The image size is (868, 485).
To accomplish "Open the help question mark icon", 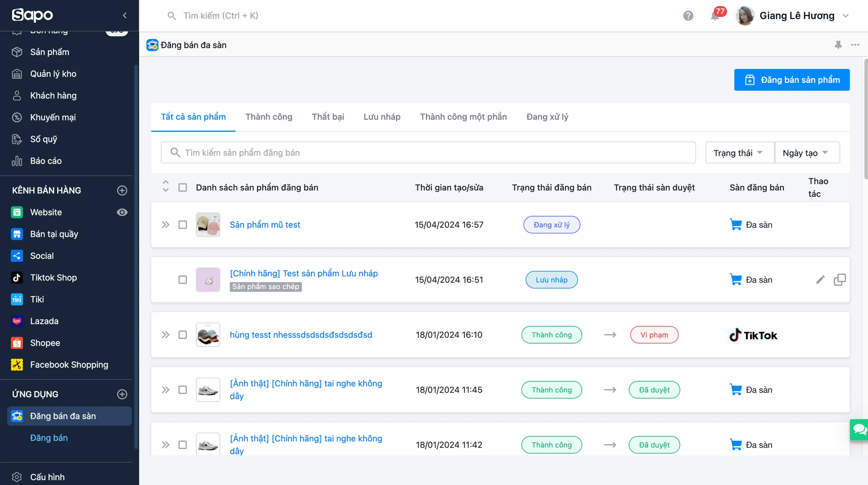I will click(x=688, y=16).
